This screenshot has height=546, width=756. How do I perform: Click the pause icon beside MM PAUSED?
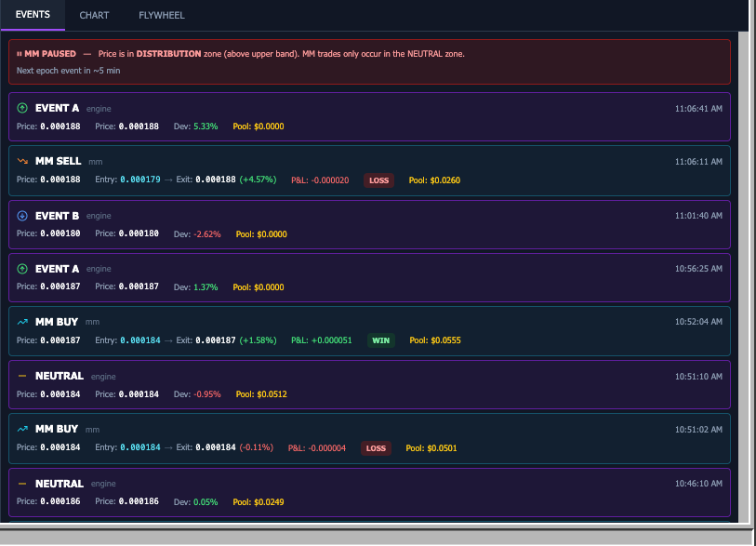click(x=20, y=54)
